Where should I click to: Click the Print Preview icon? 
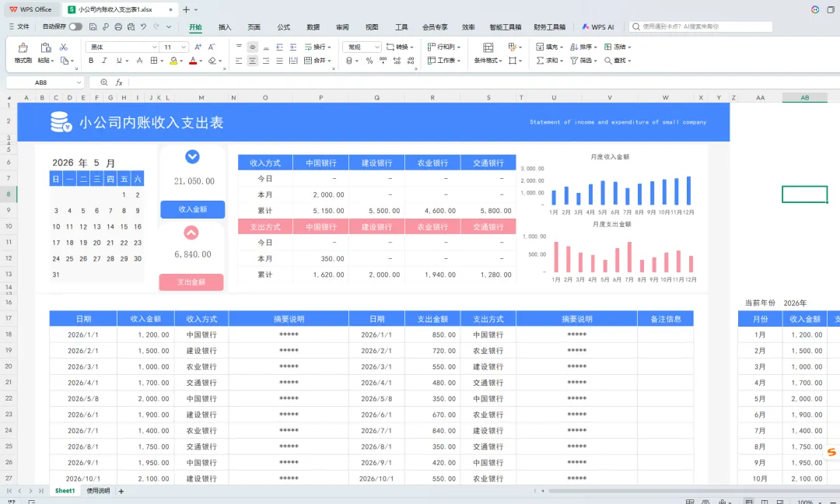131,26
